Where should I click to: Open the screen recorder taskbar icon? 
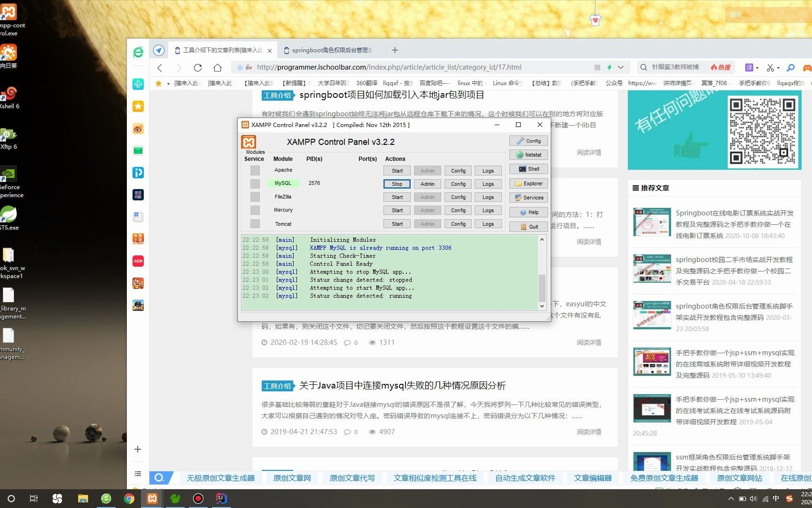(198, 499)
